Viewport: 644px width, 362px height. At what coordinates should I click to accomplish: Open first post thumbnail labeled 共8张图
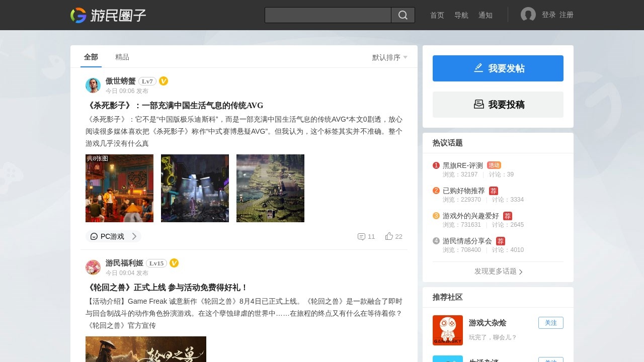coord(119,188)
